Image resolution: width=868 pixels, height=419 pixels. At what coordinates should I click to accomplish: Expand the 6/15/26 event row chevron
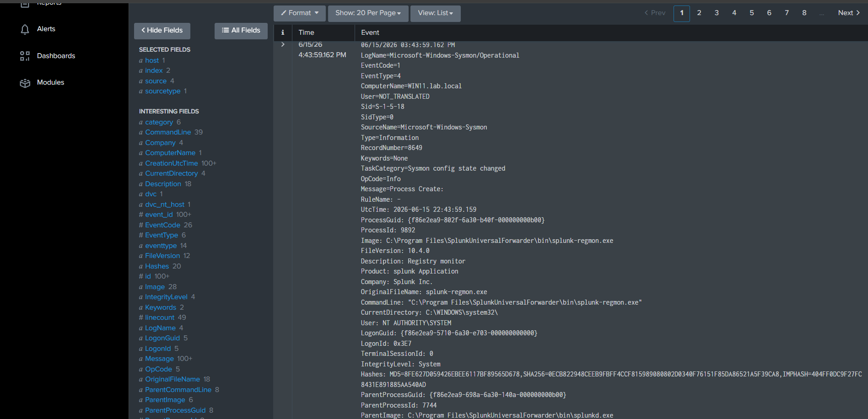[x=283, y=44]
